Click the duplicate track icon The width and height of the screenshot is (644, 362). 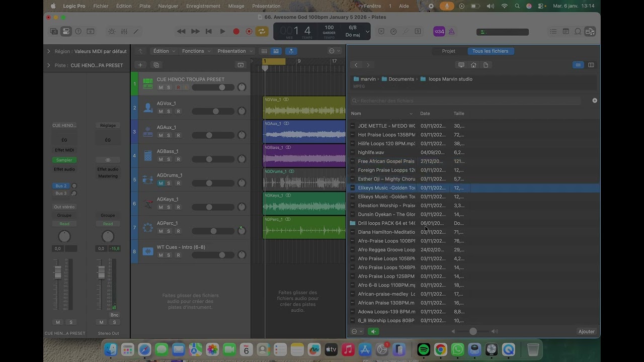click(x=156, y=65)
